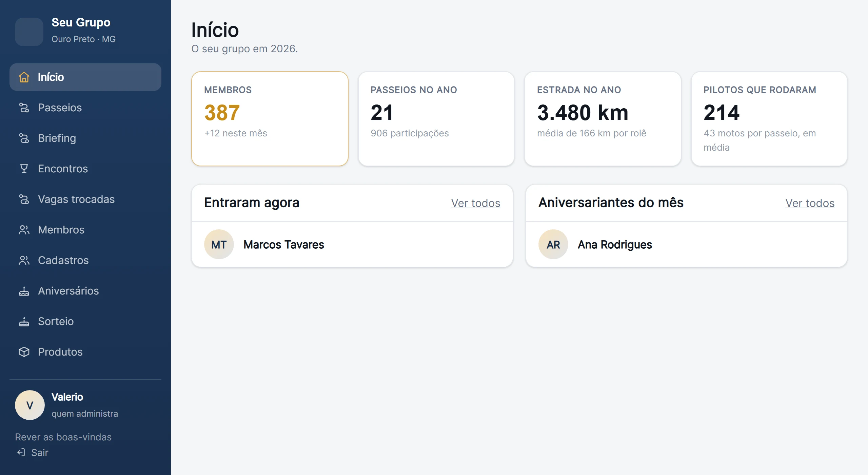Open Produtos in the sidebar
This screenshot has width=868, height=475.
click(85, 352)
